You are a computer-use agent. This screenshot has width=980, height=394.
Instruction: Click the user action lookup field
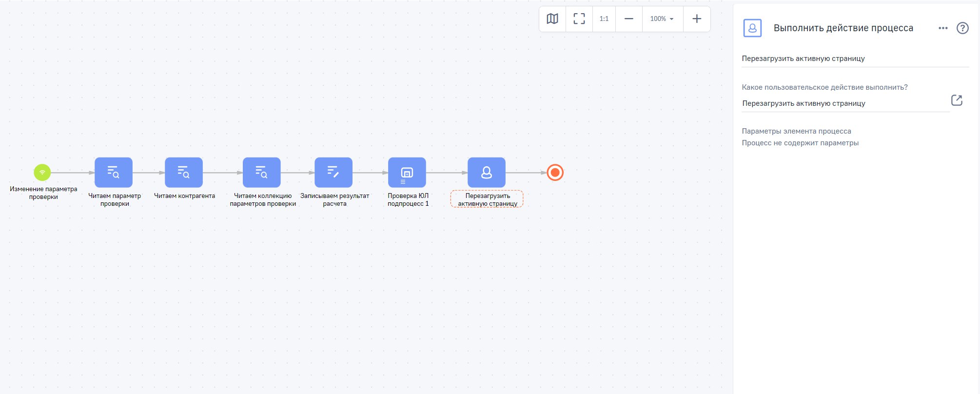point(845,103)
